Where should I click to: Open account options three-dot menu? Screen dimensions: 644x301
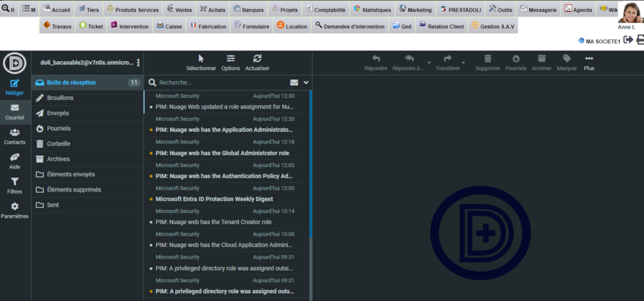pos(138,62)
